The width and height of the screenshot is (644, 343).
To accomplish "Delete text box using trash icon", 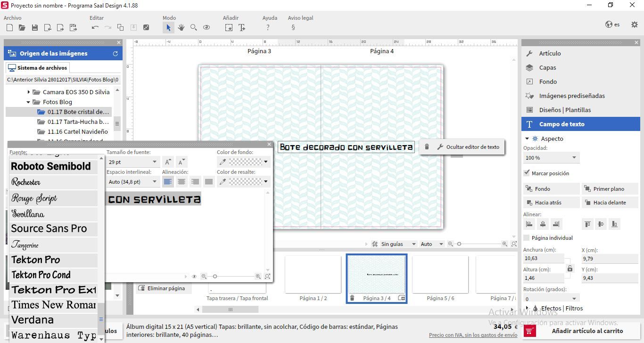I will 427,147.
